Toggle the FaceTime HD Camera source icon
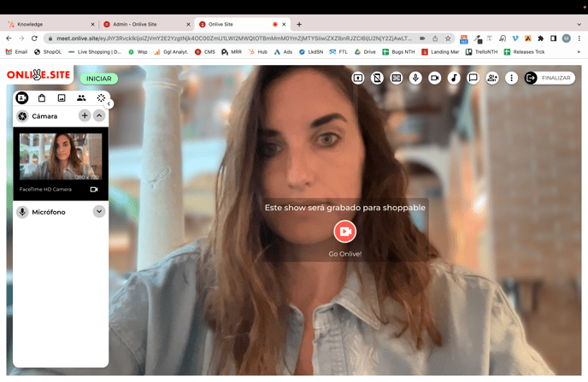Viewport: 588px width, 382px height. [x=94, y=189]
